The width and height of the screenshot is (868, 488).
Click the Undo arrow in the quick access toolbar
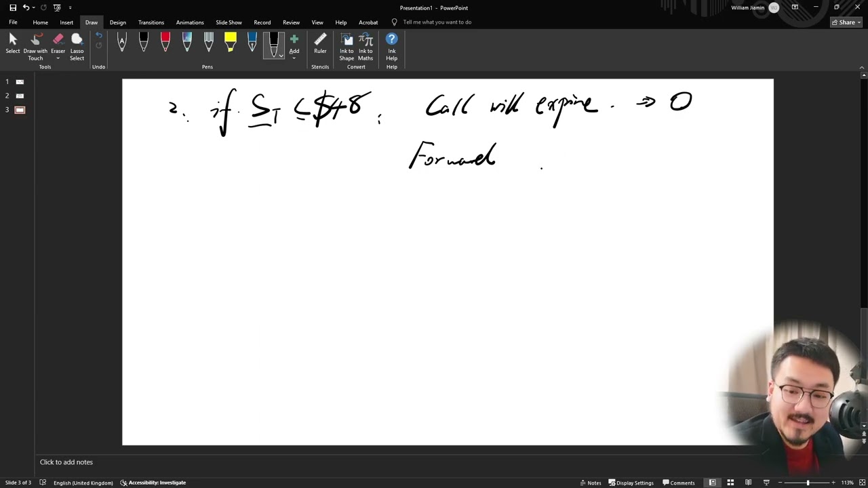26,7
